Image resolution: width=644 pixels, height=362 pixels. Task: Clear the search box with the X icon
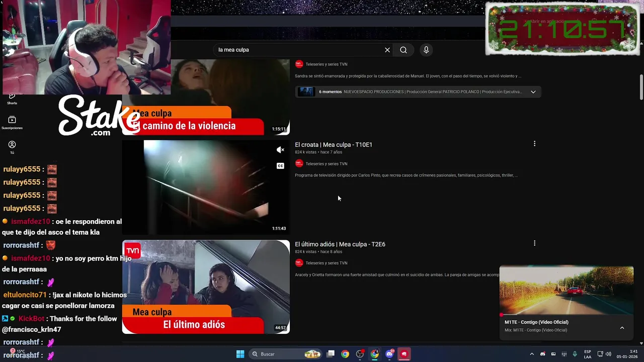(387, 50)
